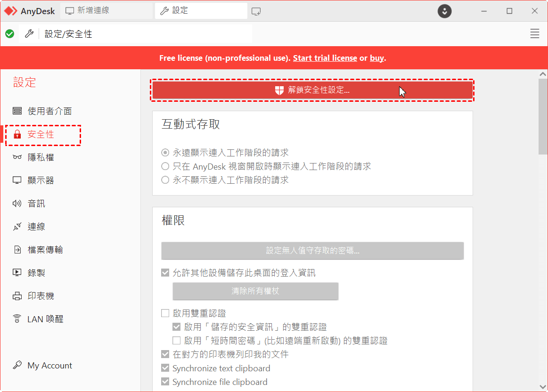Open 顯示器 display settings section
Viewport: 548px width, 392px height.
41,180
